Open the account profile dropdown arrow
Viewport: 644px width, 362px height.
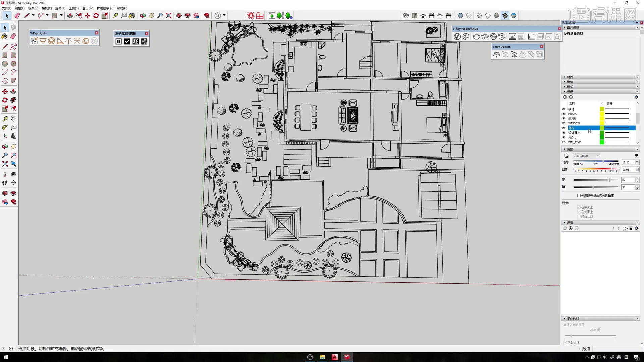pyautogui.click(x=224, y=15)
